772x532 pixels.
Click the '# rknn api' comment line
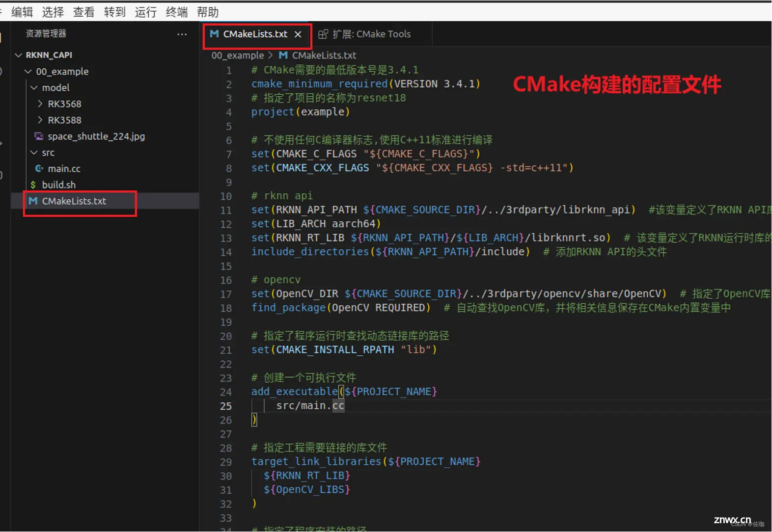pyautogui.click(x=282, y=196)
